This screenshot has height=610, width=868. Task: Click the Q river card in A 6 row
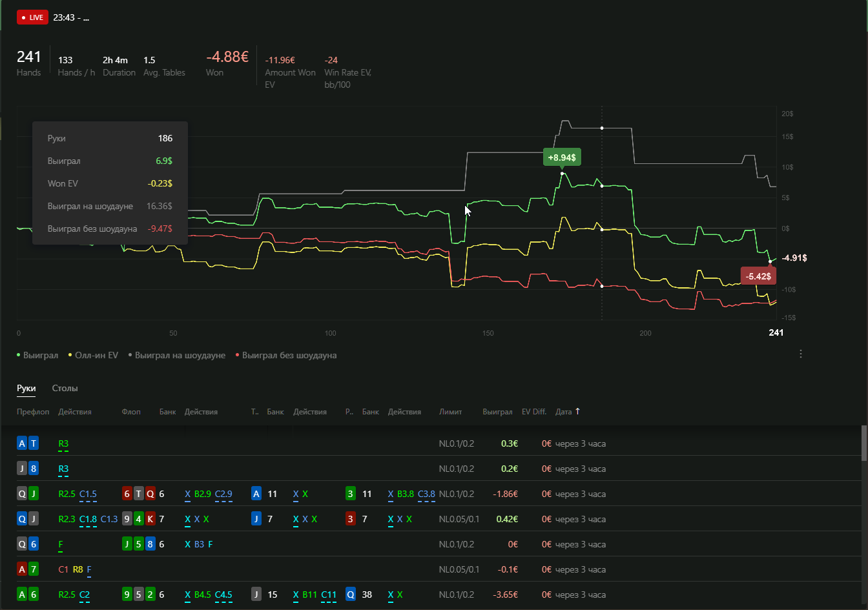351,595
